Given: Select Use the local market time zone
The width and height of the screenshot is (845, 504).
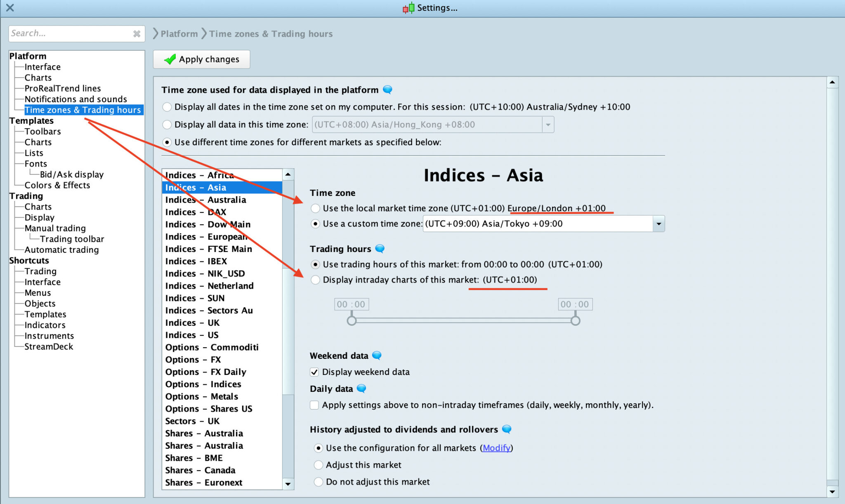Looking at the screenshot, I should point(315,208).
